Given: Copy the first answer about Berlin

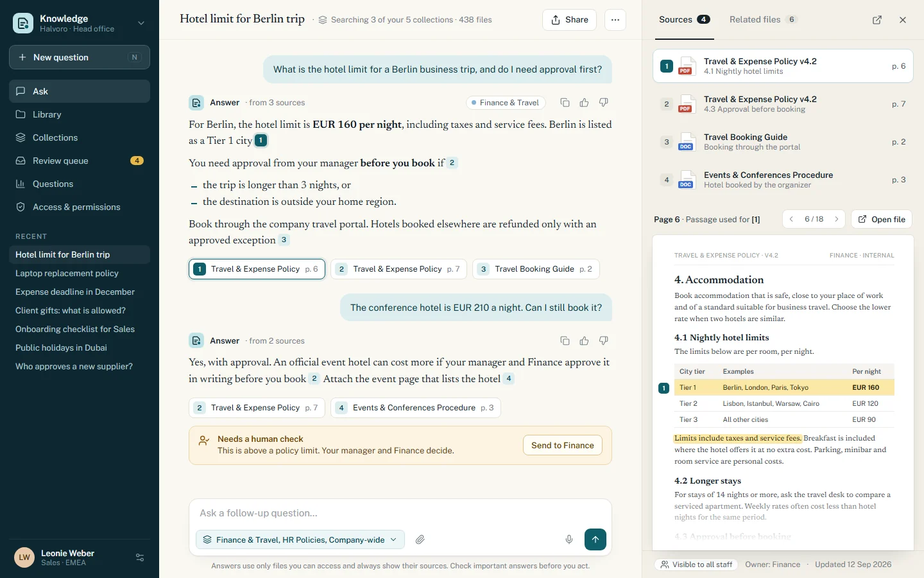Looking at the screenshot, I should pyautogui.click(x=565, y=103).
